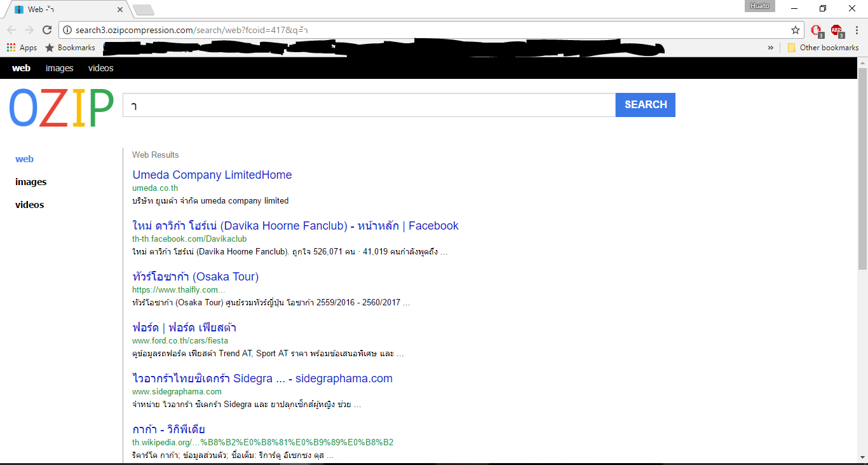
Task: Open the Umeda Company LimitedHome result
Action: 212,175
